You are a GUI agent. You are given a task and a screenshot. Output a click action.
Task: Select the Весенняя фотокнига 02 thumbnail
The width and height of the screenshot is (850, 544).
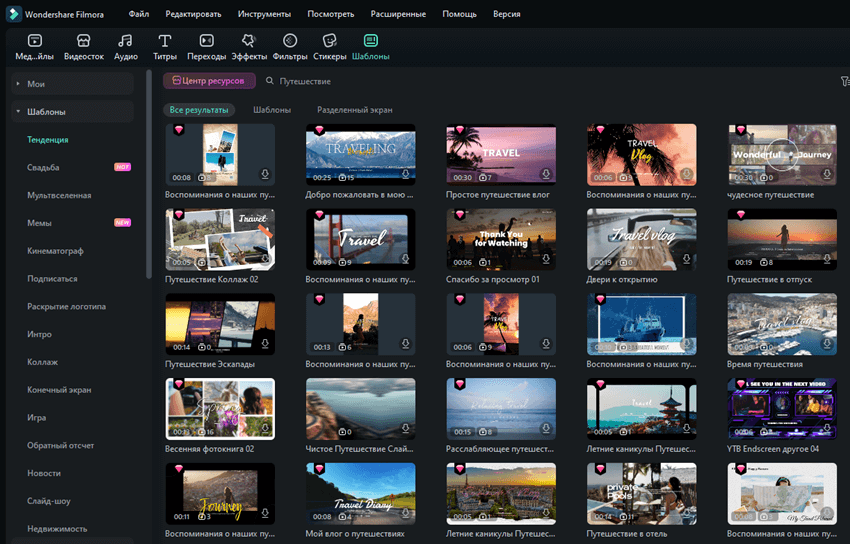click(220, 409)
